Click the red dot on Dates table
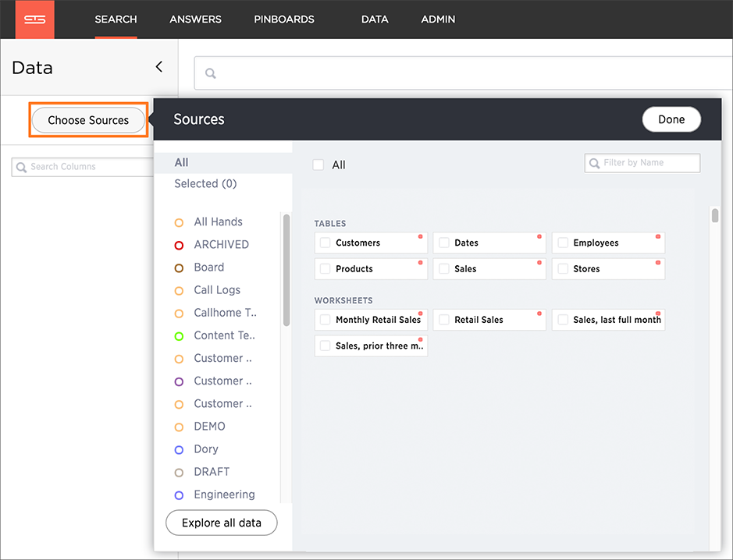 coord(539,236)
